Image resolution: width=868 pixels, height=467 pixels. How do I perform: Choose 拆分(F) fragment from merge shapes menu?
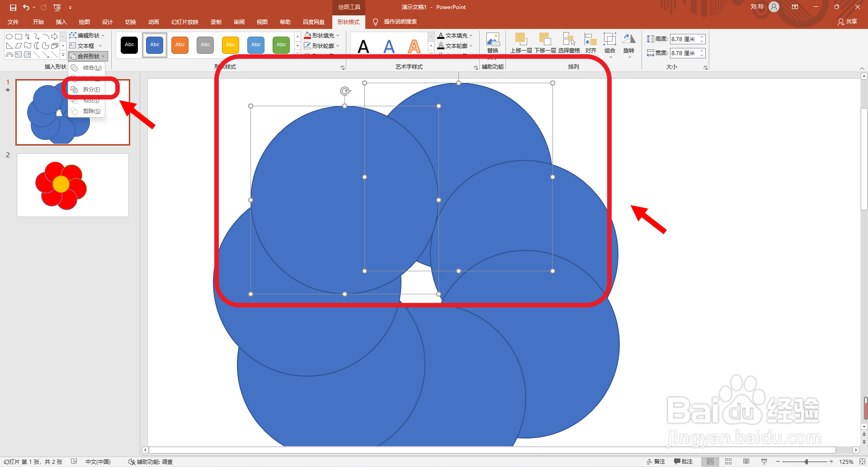[x=87, y=90]
